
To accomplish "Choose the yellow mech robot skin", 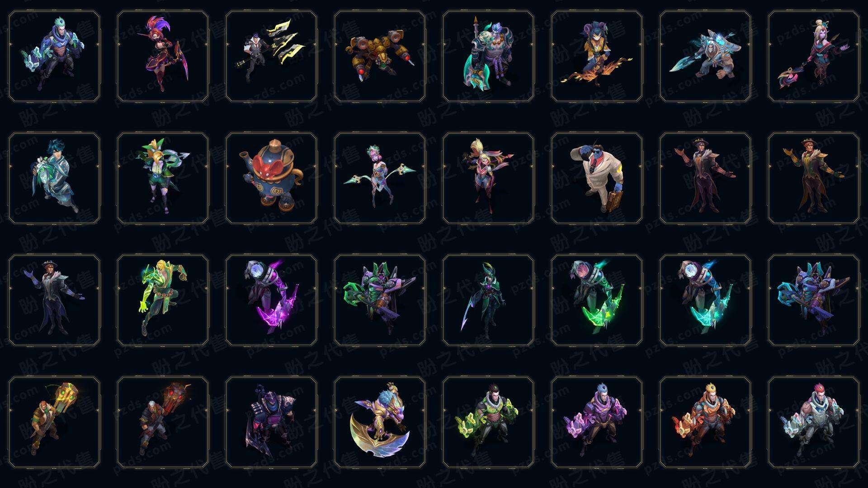I will click(x=380, y=56).
